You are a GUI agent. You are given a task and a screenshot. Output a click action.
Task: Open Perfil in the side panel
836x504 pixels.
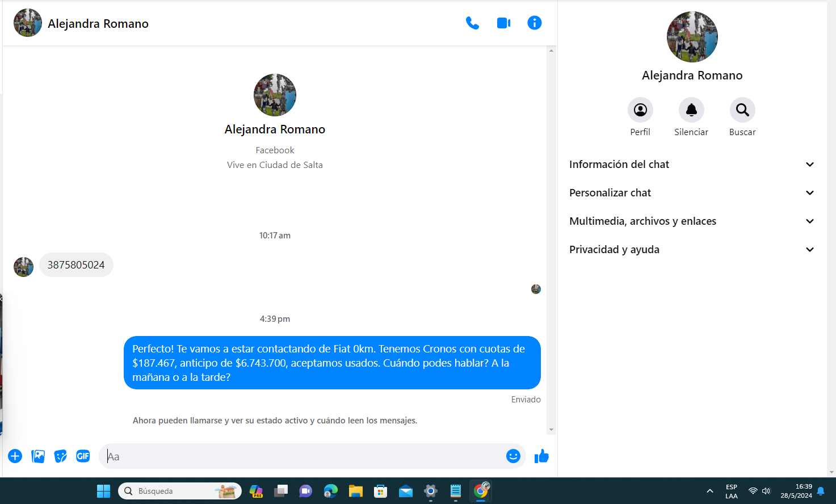click(x=640, y=110)
